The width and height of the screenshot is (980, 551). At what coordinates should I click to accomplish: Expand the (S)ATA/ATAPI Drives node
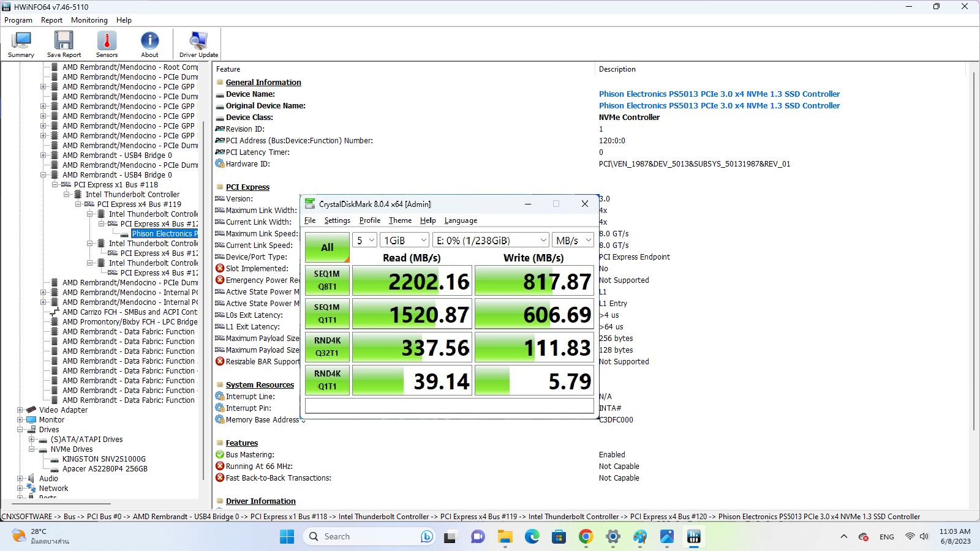32,439
